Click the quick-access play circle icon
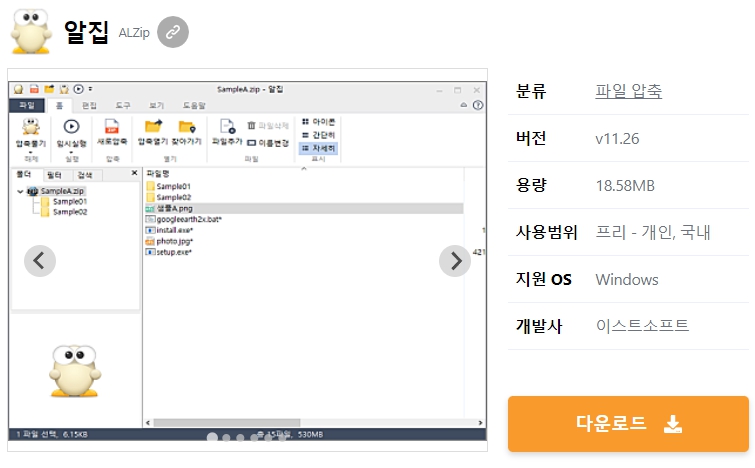This screenshot has height=468, width=755. pos(78,89)
